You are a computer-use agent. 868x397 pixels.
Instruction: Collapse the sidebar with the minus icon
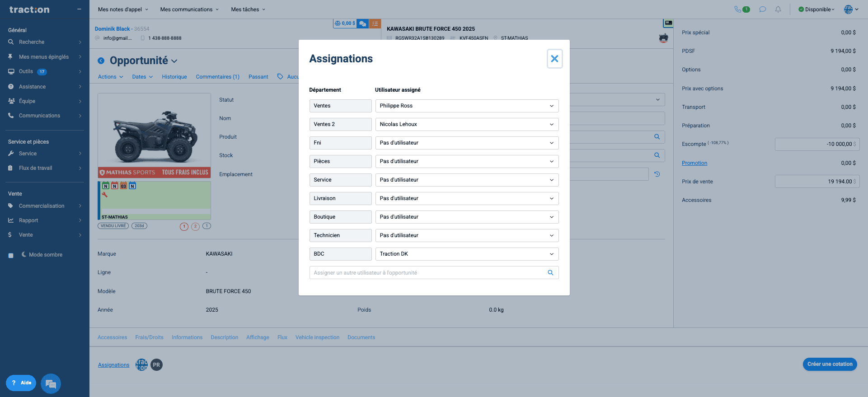click(x=79, y=9)
